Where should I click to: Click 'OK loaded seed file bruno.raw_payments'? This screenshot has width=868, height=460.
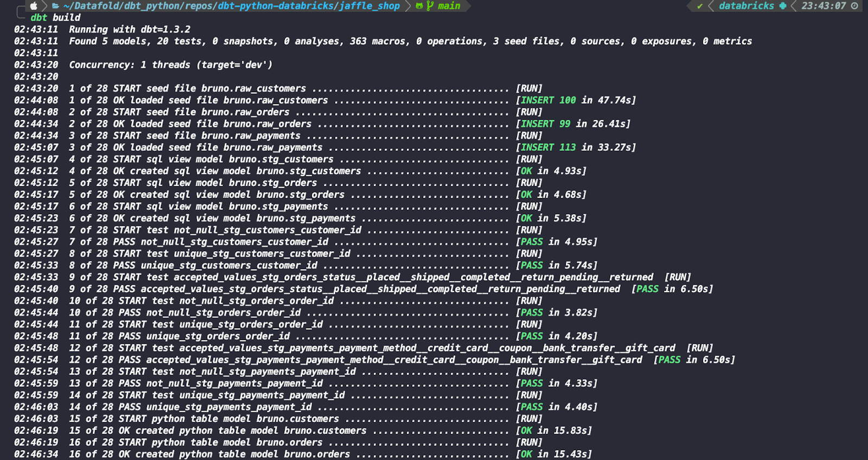coord(218,148)
